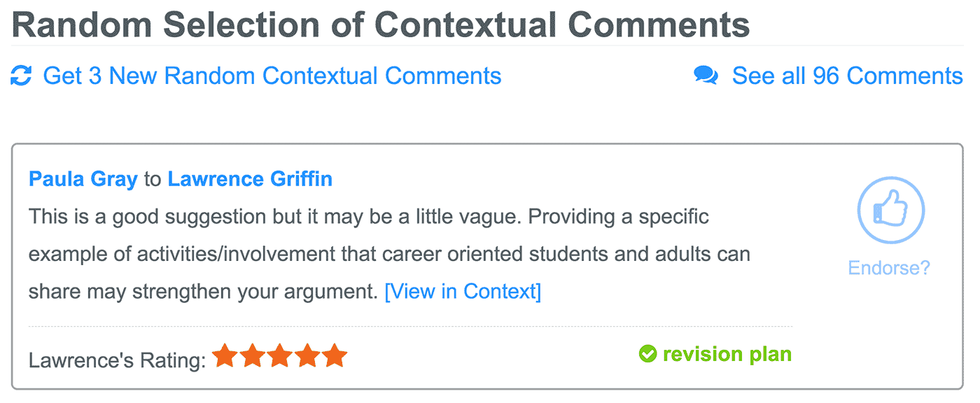Click the third rating star
Viewport: 980px width, 403px height.
(x=280, y=356)
